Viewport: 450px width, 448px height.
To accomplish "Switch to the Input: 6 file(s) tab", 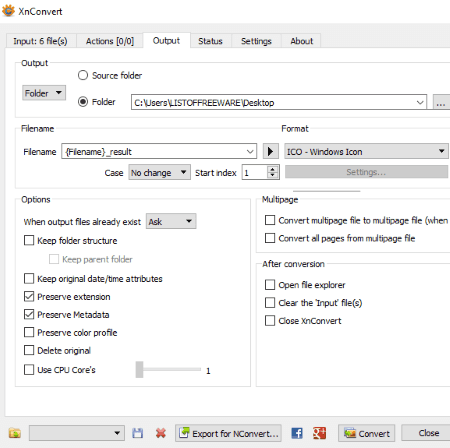I will 40,41.
